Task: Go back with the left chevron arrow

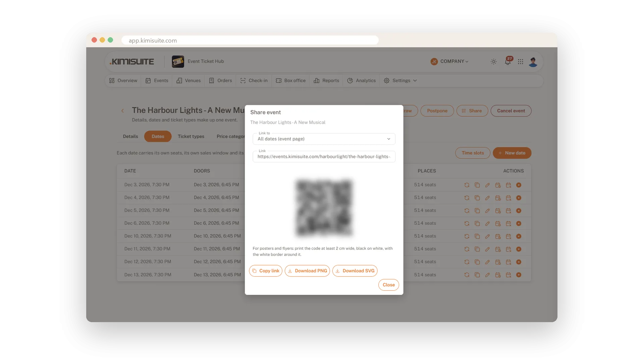Action: pyautogui.click(x=122, y=111)
